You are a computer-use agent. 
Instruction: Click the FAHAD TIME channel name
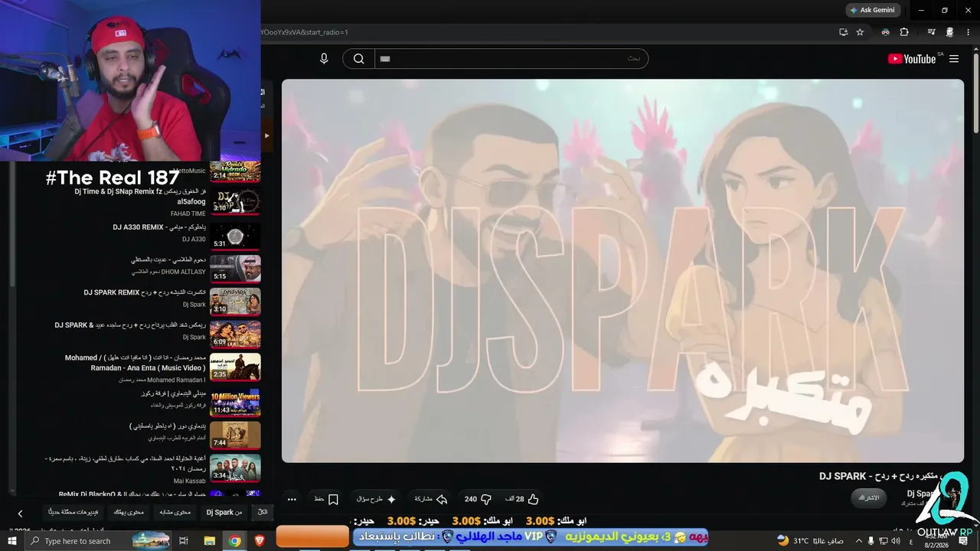point(188,214)
